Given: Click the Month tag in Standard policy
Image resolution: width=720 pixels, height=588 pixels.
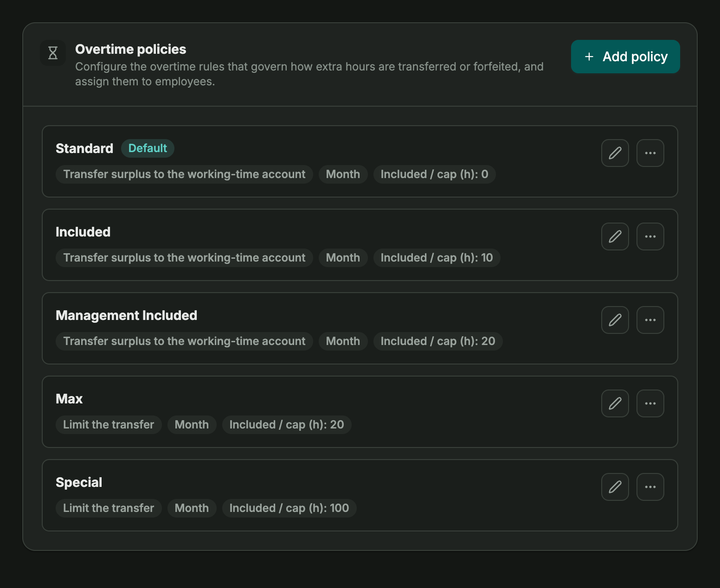Looking at the screenshot, I should [x=343, y=174].
